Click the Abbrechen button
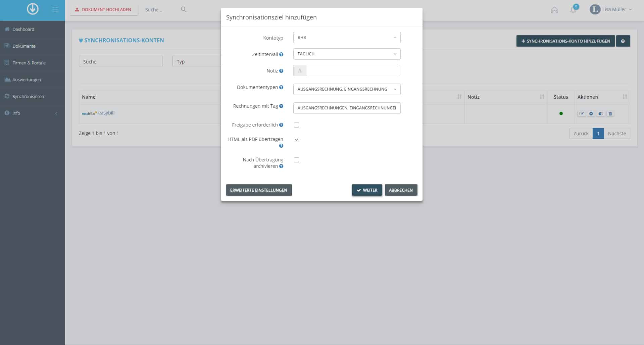Image resolution: width=644 pixels, height=345 pixels. [x=401, y=190]
